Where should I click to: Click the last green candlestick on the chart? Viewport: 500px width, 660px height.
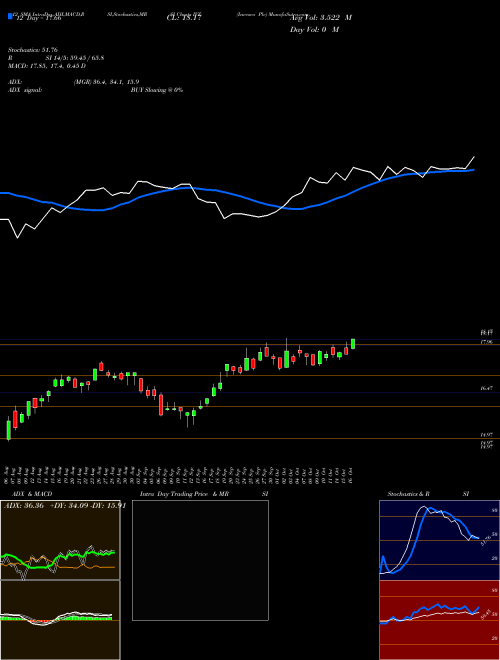pos(353,343)
